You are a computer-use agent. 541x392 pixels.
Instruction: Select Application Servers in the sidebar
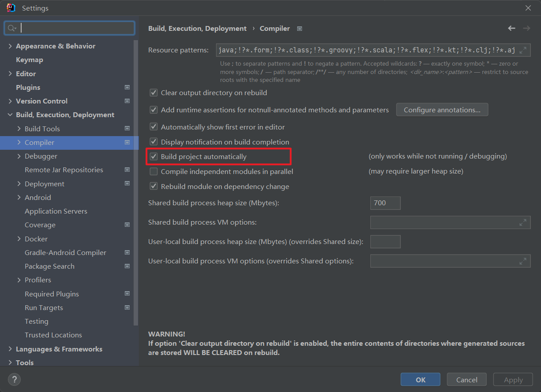56,211
